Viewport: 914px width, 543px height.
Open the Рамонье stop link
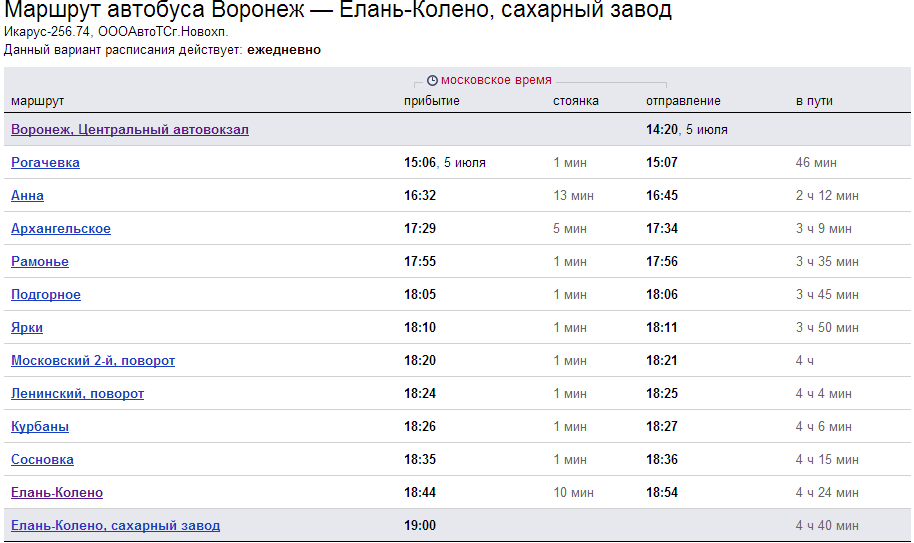coord(40,262)
